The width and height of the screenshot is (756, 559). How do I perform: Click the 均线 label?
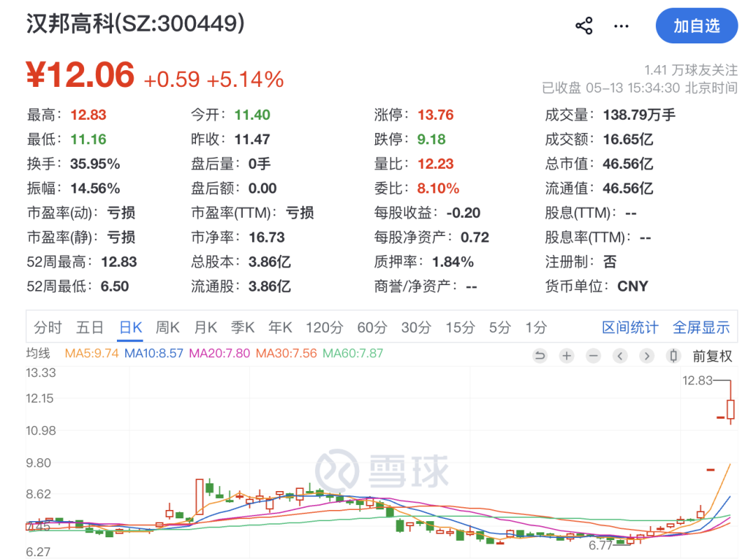(38, 353)
